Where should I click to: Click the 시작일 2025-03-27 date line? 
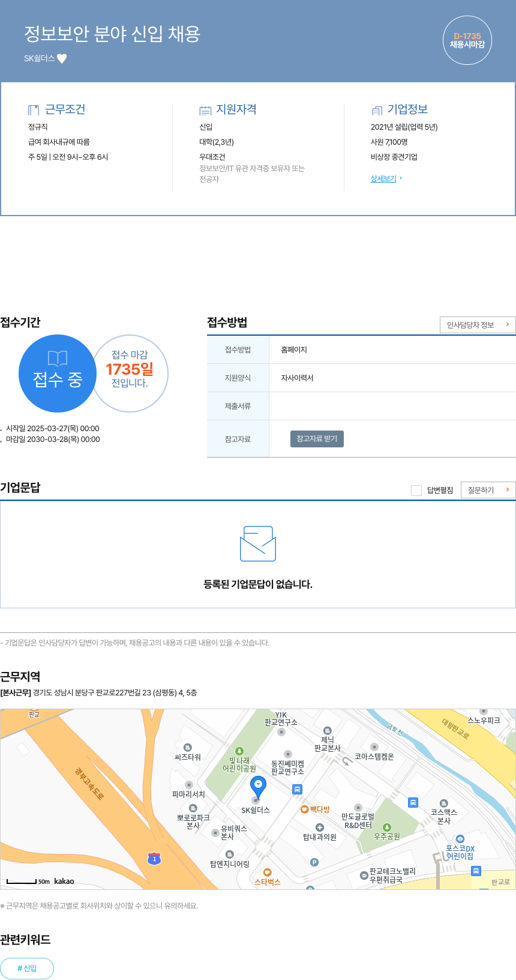point(53,429)
